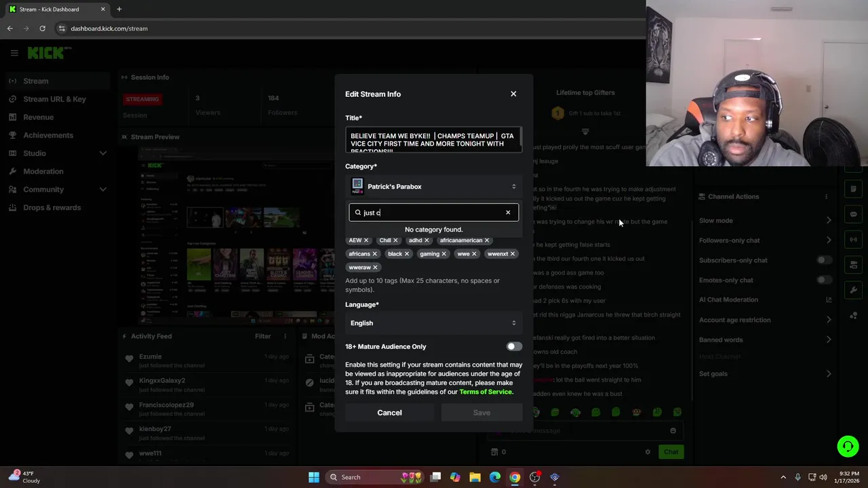Save the stream info changes
The width and height of the screenshot is (868, 488).
481,412
